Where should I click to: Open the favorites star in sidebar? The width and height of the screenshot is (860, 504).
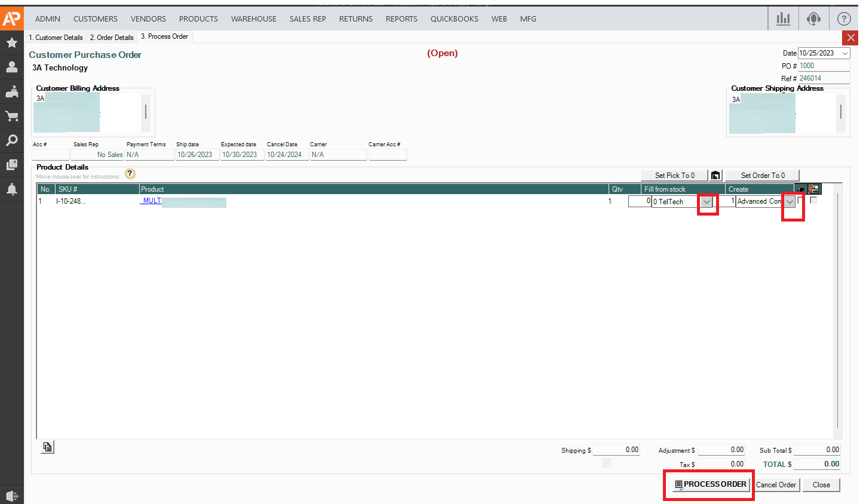11,42
